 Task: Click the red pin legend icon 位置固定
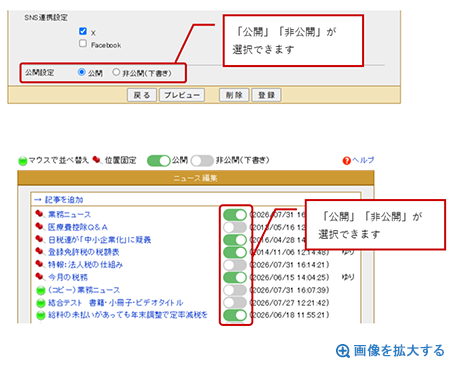tap(97, 160)
